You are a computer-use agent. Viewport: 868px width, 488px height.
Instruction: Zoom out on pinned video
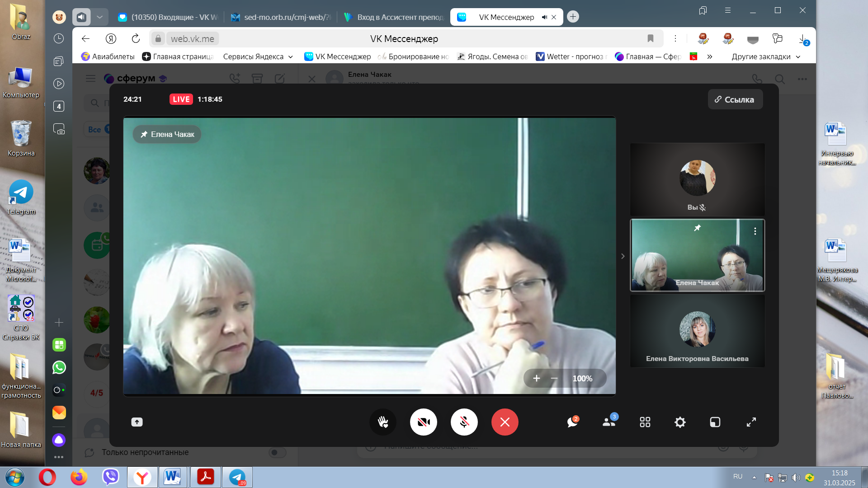coord(554,378)
